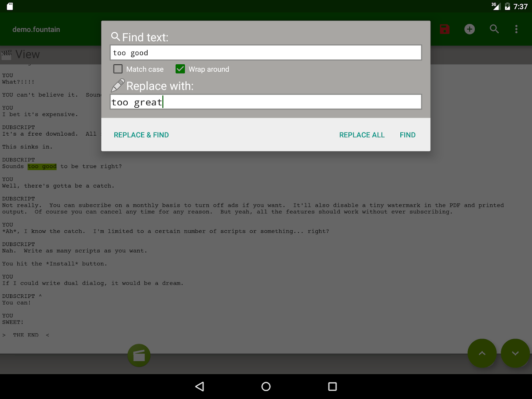Click 'If I could write dual dialog' line
532x399 pixels.
point(93,283)
